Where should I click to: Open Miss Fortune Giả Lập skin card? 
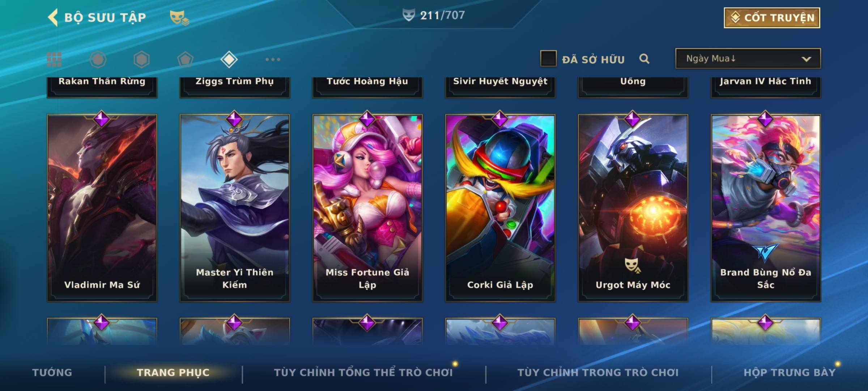[367, 208]
